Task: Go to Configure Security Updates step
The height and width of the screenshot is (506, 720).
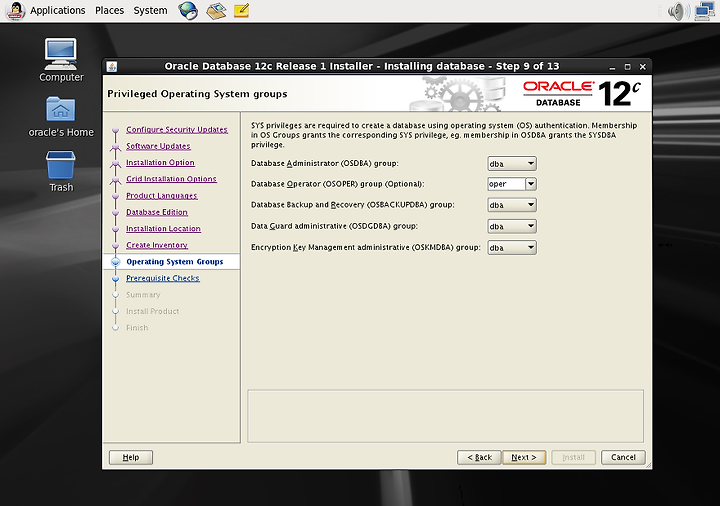Action: coord(177,129)
